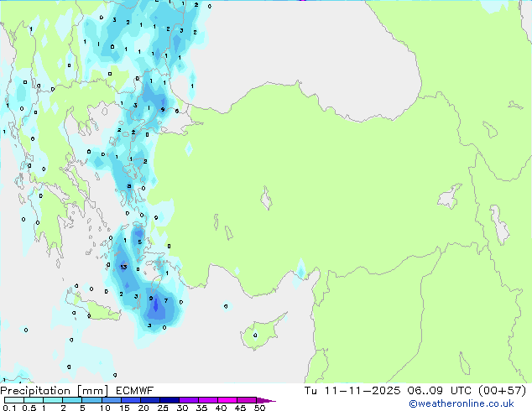
Task: Click the legend label '50'
Action: coord(260,408)
